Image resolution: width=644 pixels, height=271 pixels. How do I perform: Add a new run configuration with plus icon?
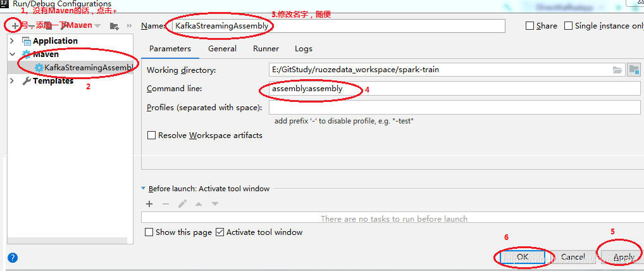pyautogui.click(x=15, y=26)
